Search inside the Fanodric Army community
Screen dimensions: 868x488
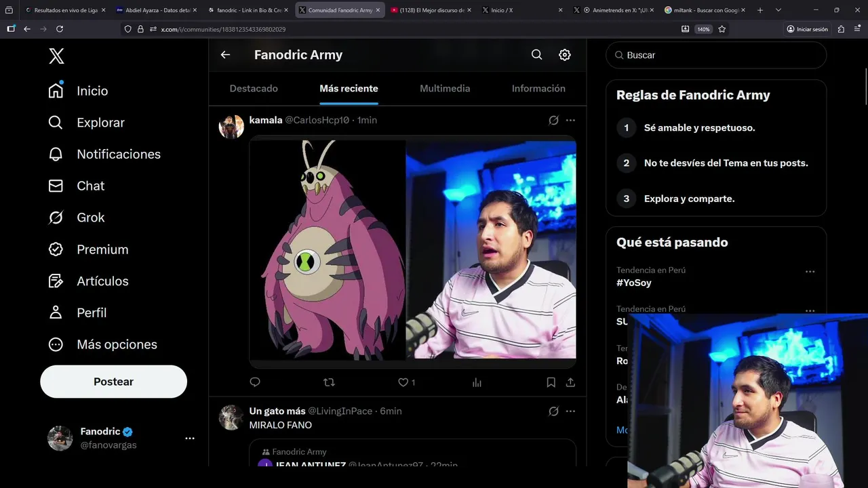[536, 55]
